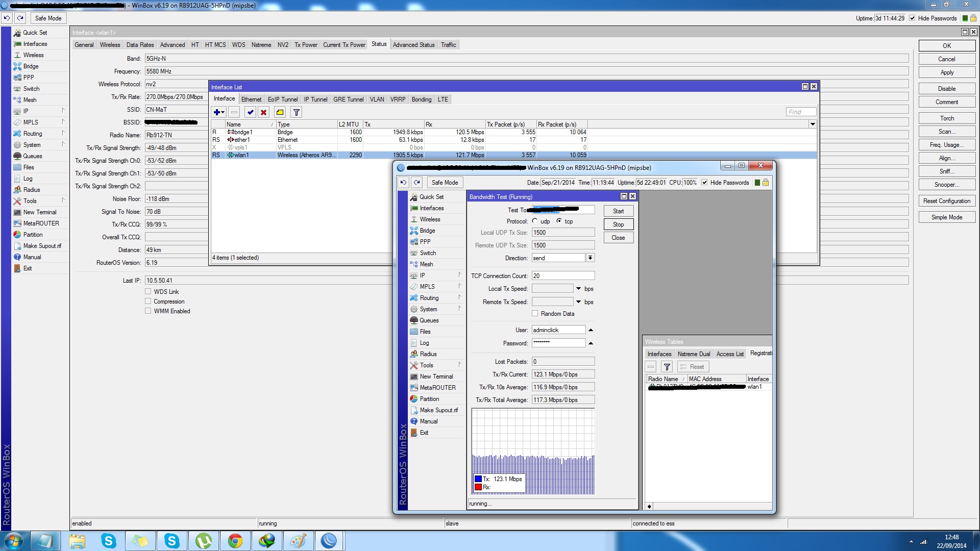Open the EoIP Tunnel tab

coord(282,99)
